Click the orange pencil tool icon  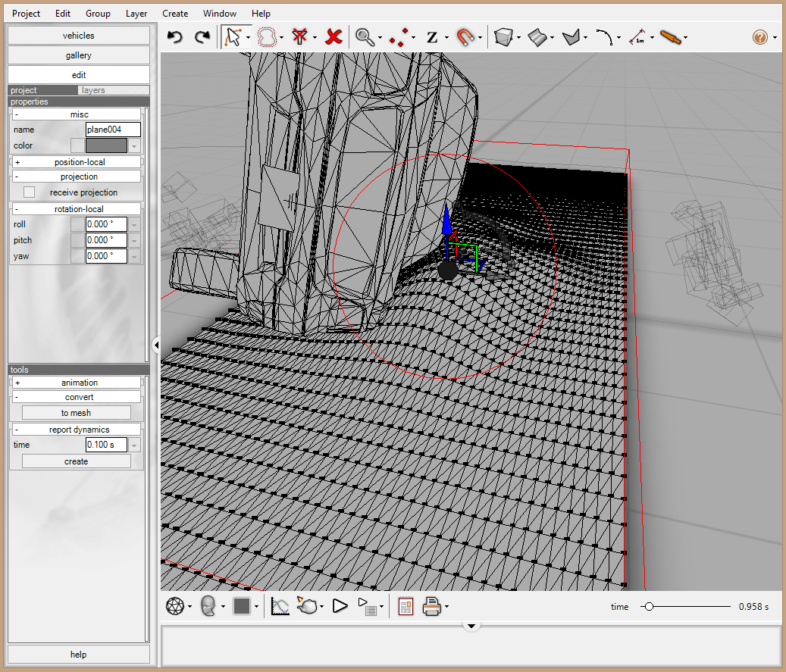pos(671,37)
